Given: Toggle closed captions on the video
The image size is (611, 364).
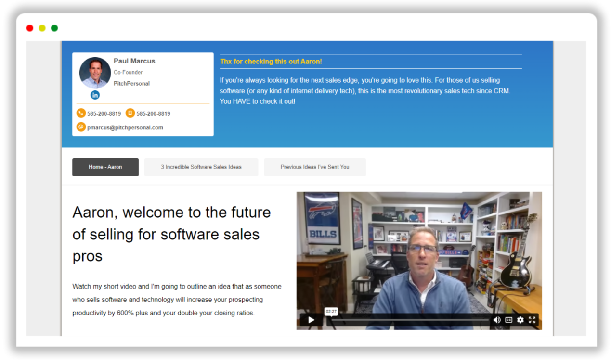Looking at the screenshot, I should pos(508,320).
